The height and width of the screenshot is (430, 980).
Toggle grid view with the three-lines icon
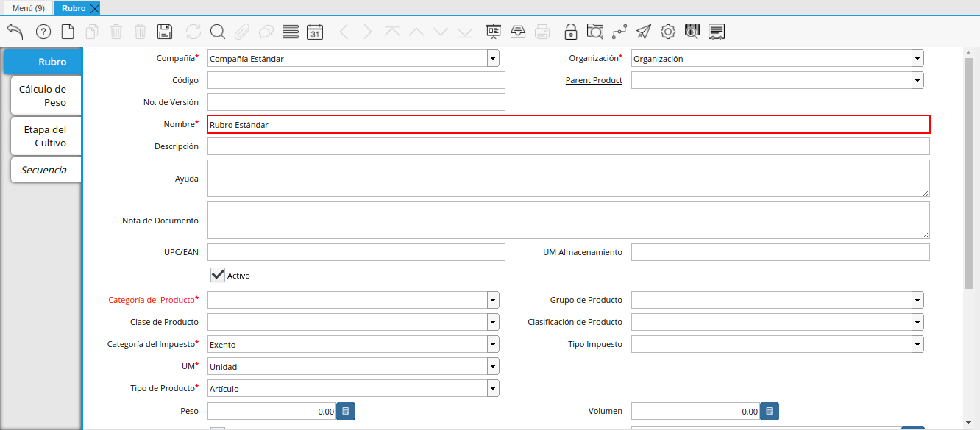tap(291, 32)
